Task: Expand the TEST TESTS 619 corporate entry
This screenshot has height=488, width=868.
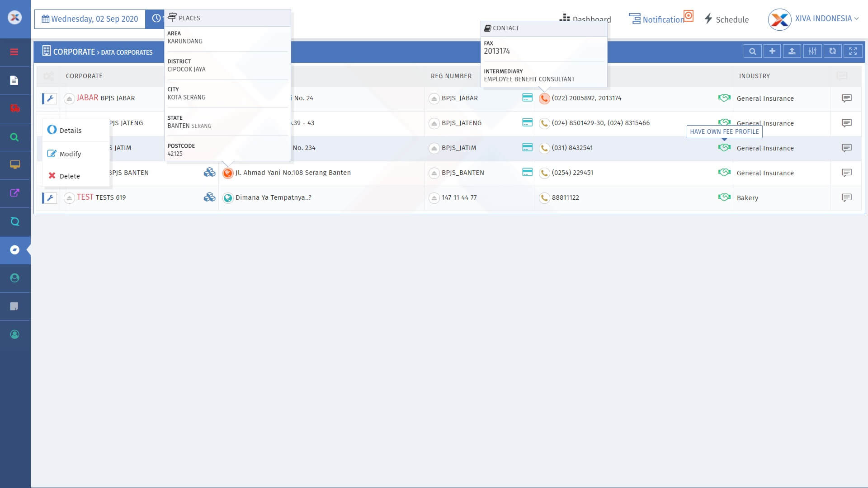Action: pyautogui.click(x=69, y=197)
